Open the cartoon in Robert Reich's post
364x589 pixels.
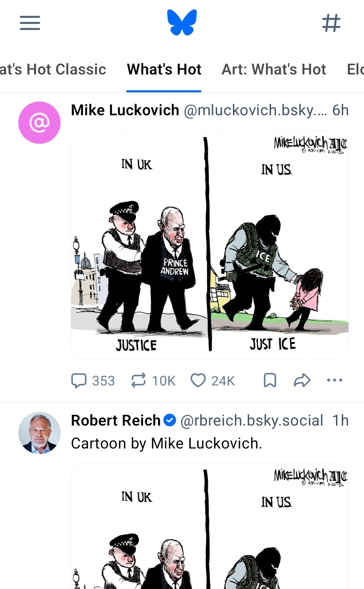(210, 526)
